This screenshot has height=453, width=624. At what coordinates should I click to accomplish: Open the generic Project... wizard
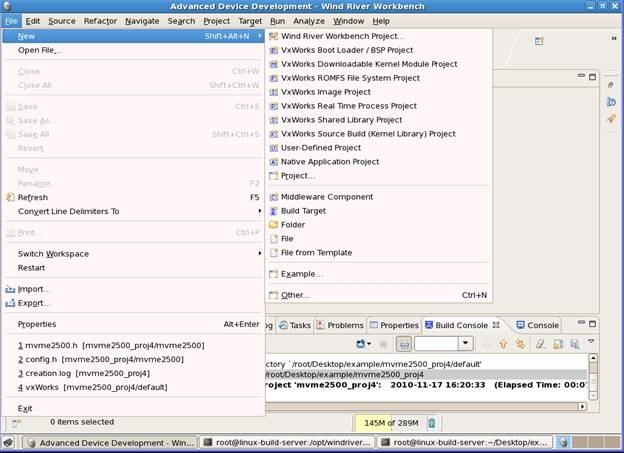[x=378, y=176]
